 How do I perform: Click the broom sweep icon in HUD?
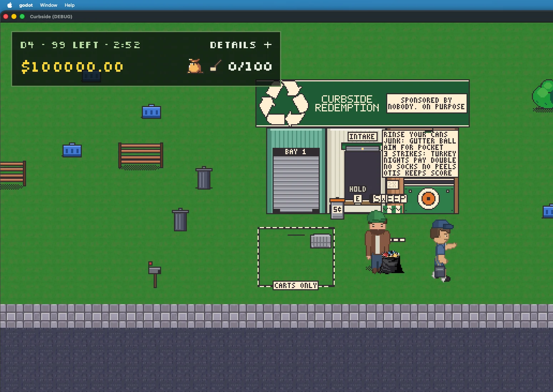click(x=215, y=66)
